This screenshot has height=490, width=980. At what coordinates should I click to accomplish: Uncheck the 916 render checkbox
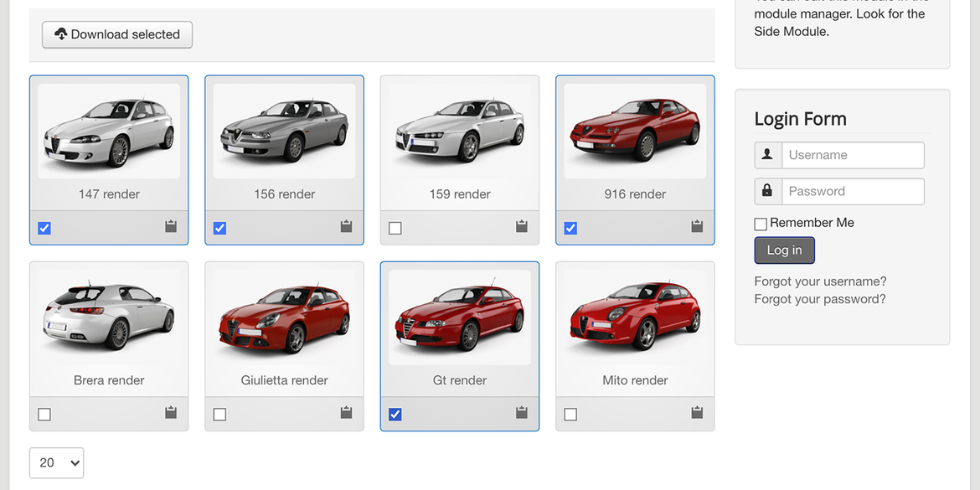click(x=570, y=228)
